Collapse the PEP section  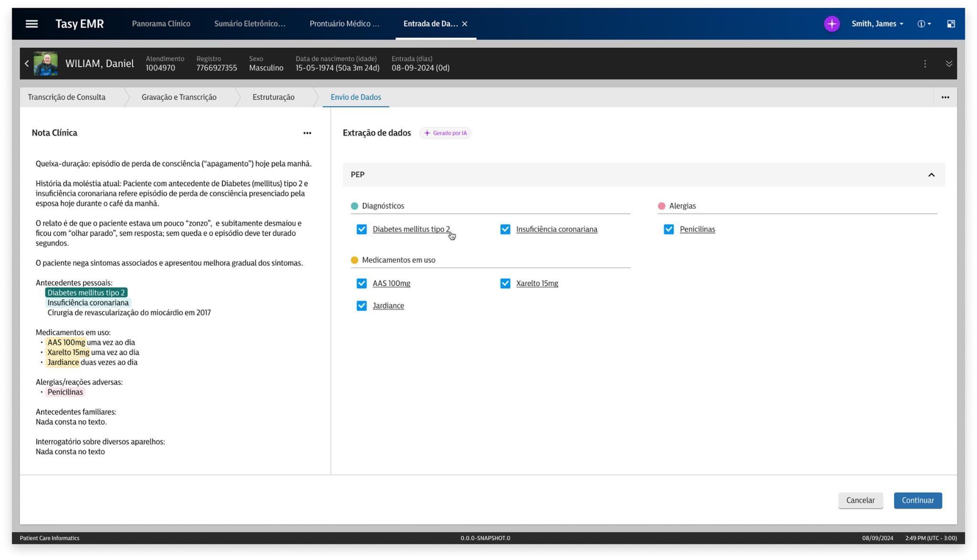click(931, 175)
